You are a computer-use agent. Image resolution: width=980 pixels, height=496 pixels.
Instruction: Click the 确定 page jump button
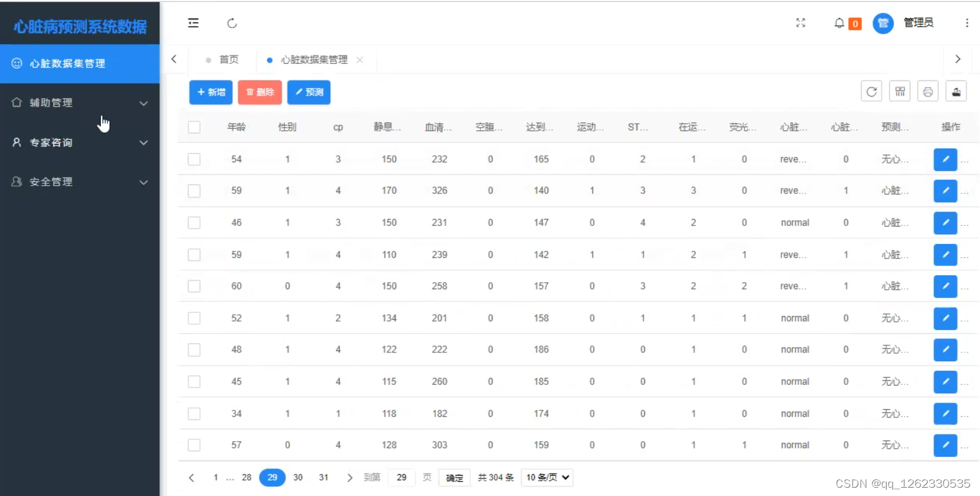[x=454, y=477]
